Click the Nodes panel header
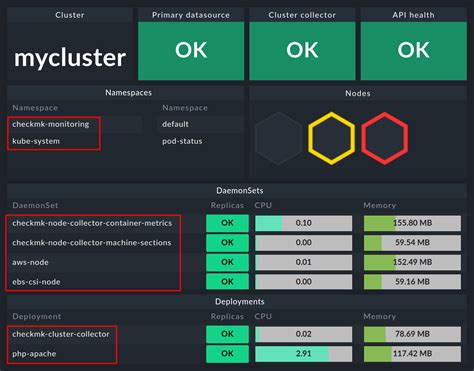The height and width of the screenshot is (371, 474). (358, 93)
